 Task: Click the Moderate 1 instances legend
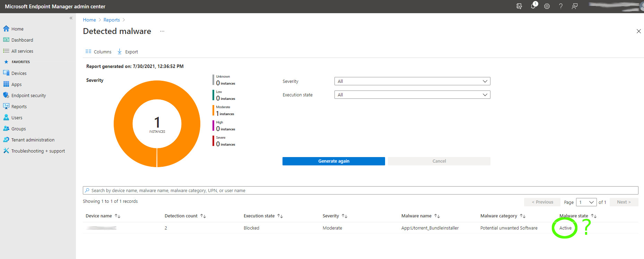click(224, 111)
